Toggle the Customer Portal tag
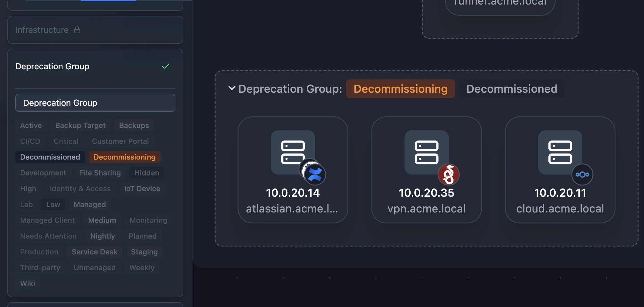 [120, 141]
